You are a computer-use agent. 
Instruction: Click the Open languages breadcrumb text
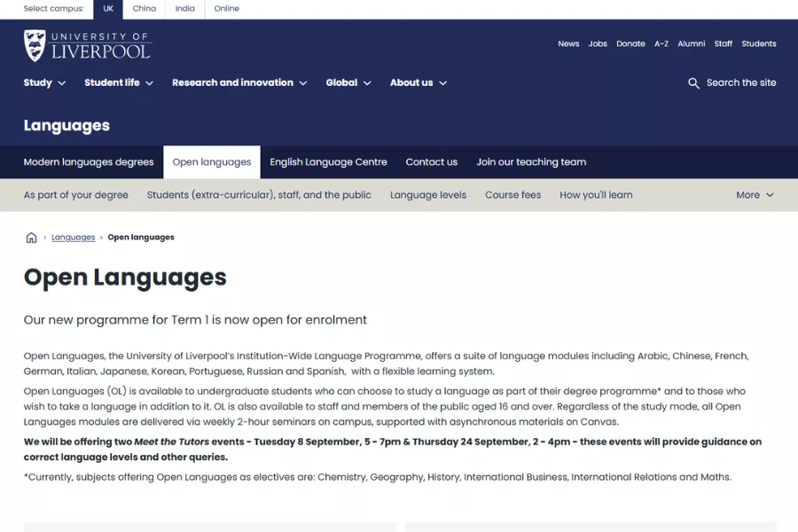141,238
